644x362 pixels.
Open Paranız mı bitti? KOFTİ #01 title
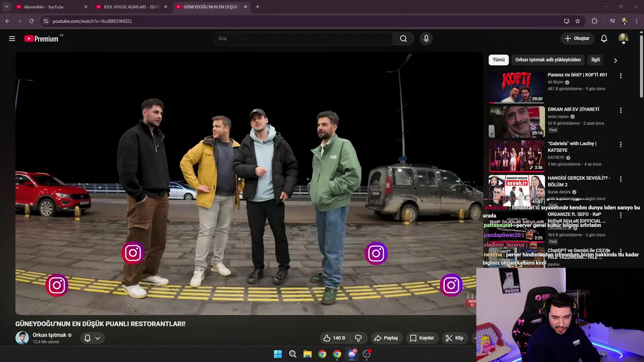(578, 75)
